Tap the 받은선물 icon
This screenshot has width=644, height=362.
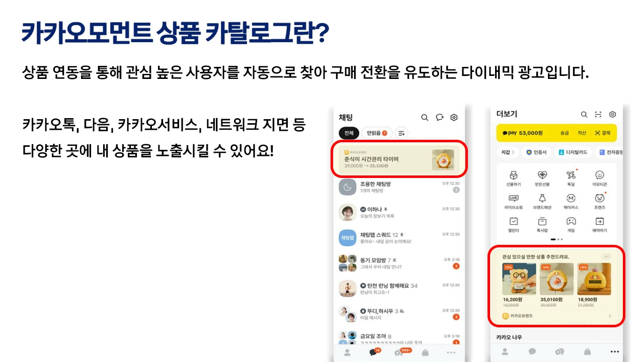pyautogui.click(x=542, y=175)
